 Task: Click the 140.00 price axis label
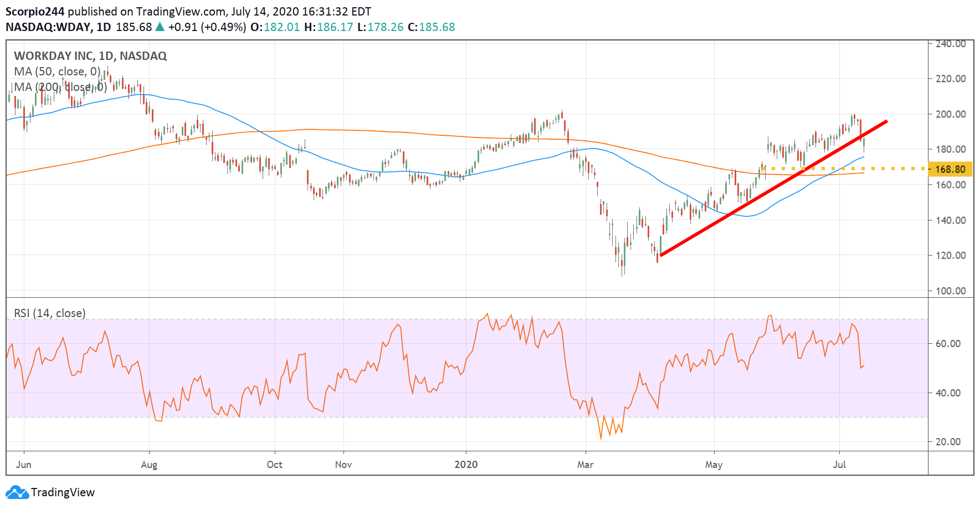[951, 220]
